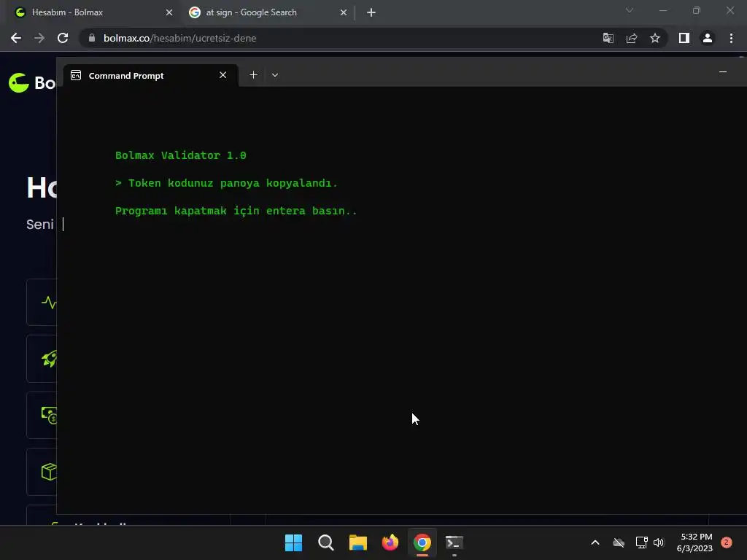
Task: Switch to Terminal in the taskbar
Action: [x=454, y=542]
